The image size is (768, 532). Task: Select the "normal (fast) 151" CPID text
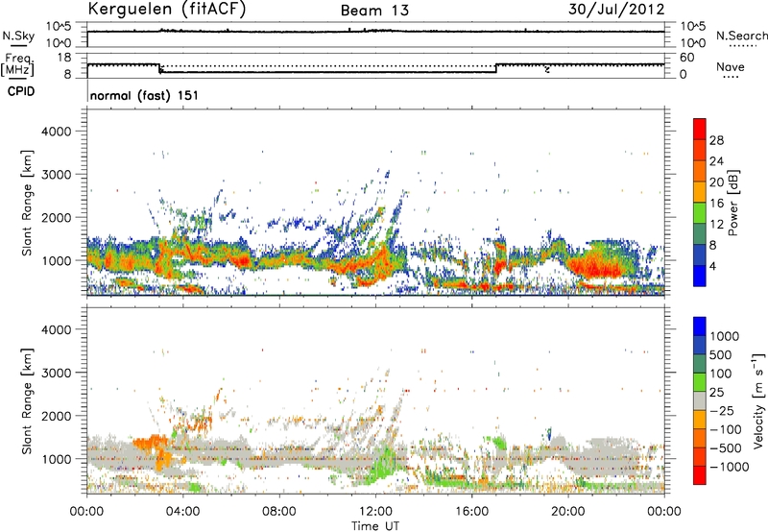pyautogui.click(x=145, y=95)
